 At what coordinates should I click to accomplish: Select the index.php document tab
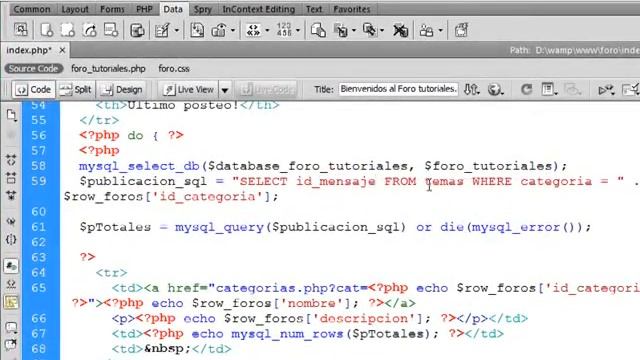pyautogui.click(x=29, y=50)
